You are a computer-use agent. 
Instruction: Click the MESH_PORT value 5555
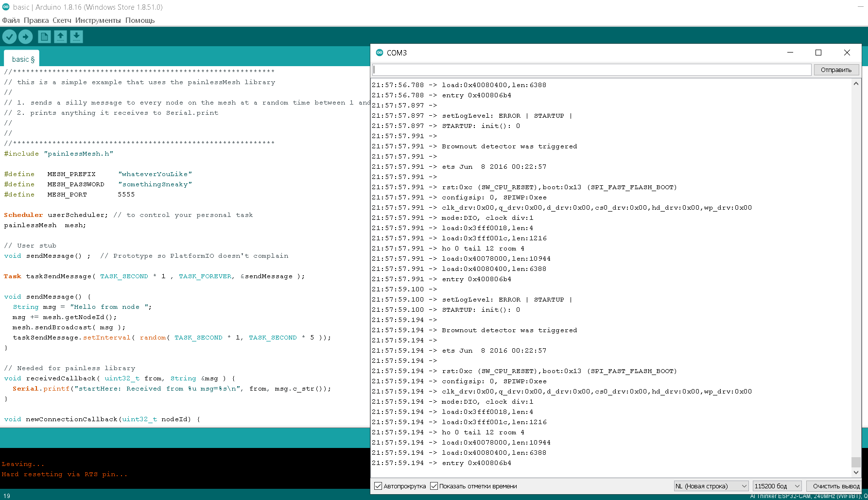[126, 195]
